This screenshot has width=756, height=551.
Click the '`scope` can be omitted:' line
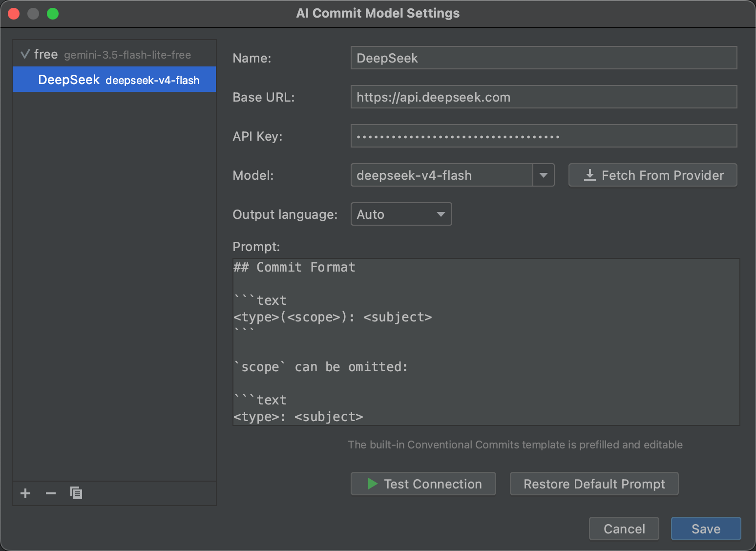320,367
